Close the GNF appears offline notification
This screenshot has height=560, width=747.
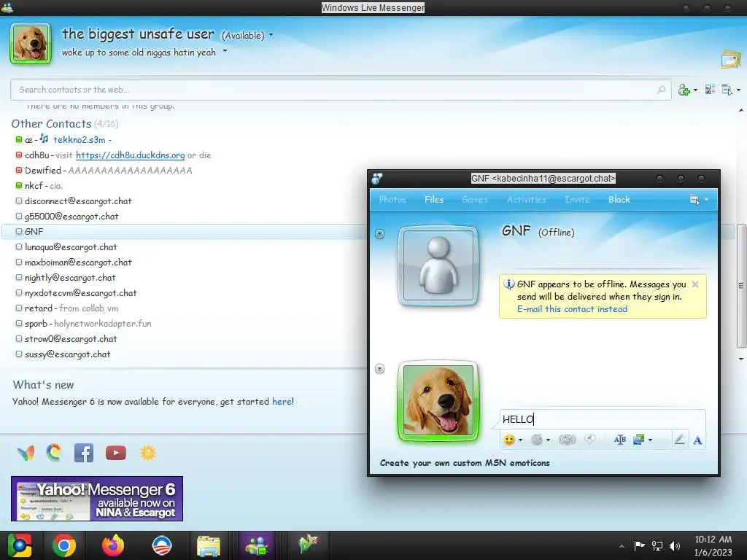(695, 284)
